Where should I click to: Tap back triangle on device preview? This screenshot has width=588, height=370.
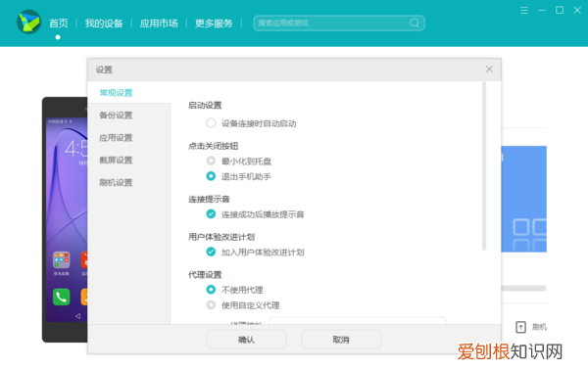(x=77, y=316)
